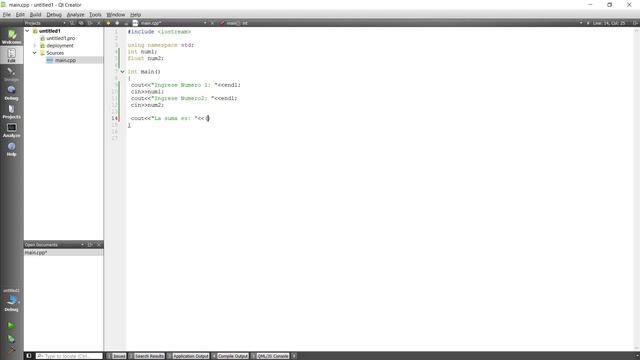Select untitled1.pro in project tree

pyautogui.click(x=60, y=38)
